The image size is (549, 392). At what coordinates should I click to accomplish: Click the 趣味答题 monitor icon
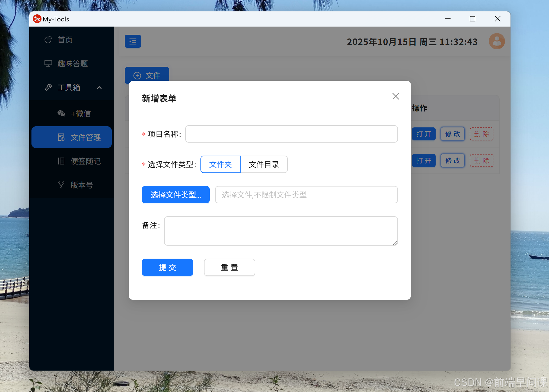(x=48, y=63)
